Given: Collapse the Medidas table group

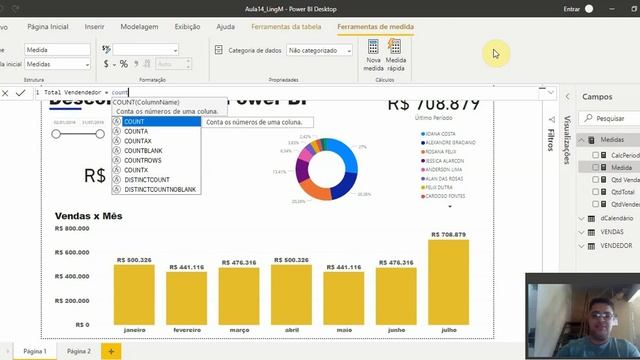Looking at the screenshot, I should (581, 140).
